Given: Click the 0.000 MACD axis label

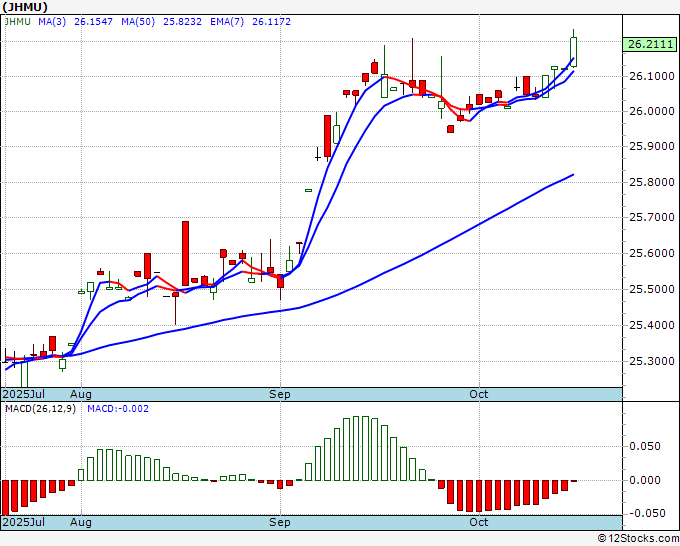Looking at the screenshot, I should (x=646, y=480).
